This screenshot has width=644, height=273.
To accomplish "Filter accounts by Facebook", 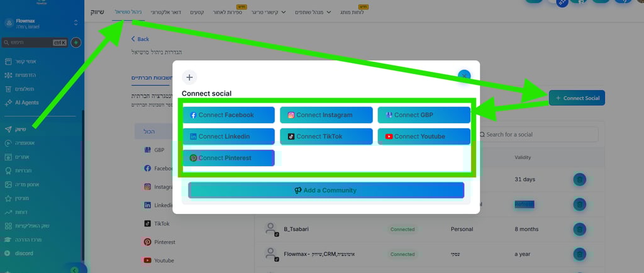I will (x=158, y=169).
